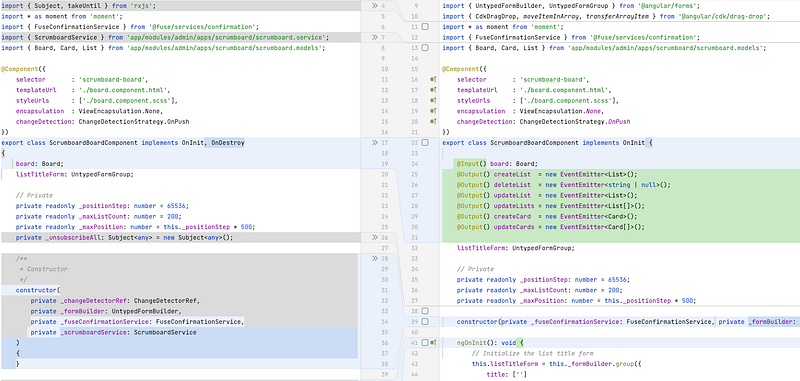Click gutter marker icon on right line 18
This screenshot has width=800, height=381.
(433, 100)
